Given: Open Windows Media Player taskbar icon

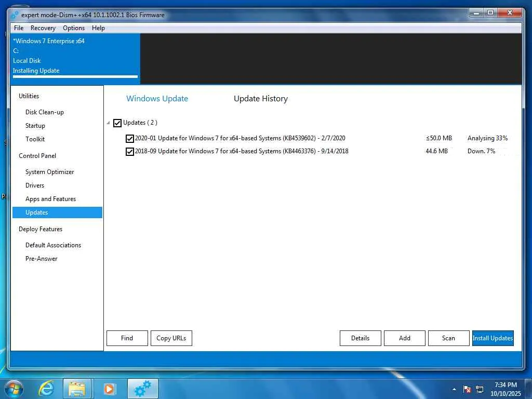Looking at the screenshot, I should point(109,389).
